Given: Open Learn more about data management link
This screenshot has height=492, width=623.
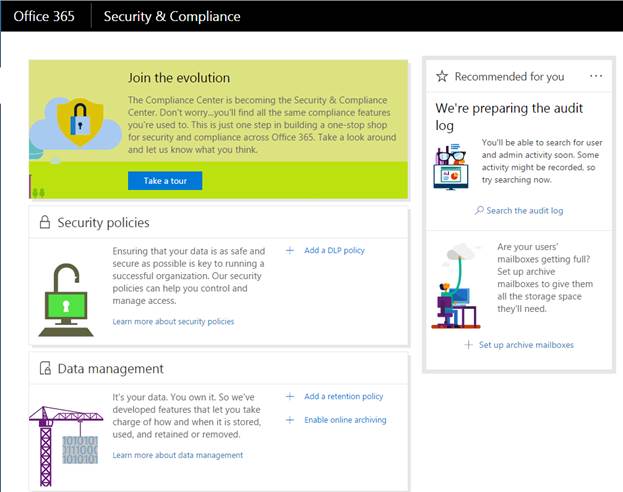Looking at the screenshot, I should [x=177, y=455].
